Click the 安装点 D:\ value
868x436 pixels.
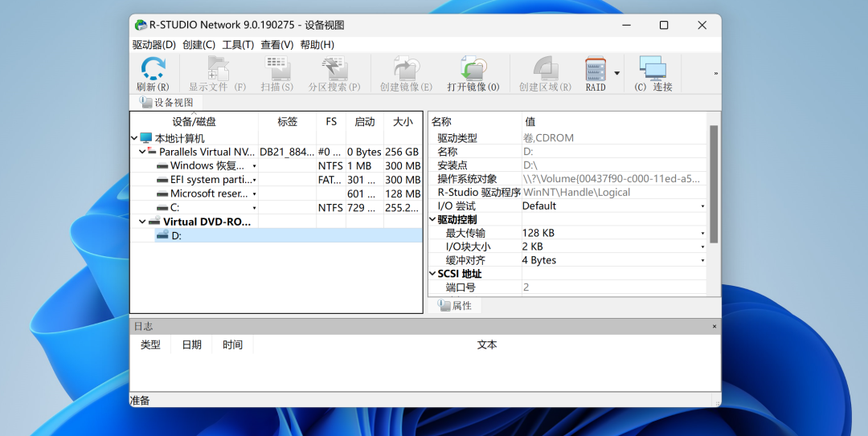point(530,165)
